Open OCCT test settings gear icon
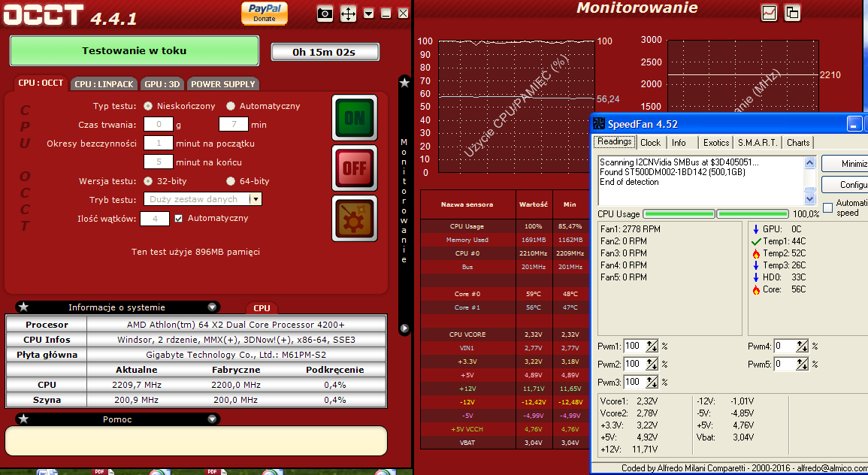The width and height of the screenshot is (868, 475). coord(355,218)
